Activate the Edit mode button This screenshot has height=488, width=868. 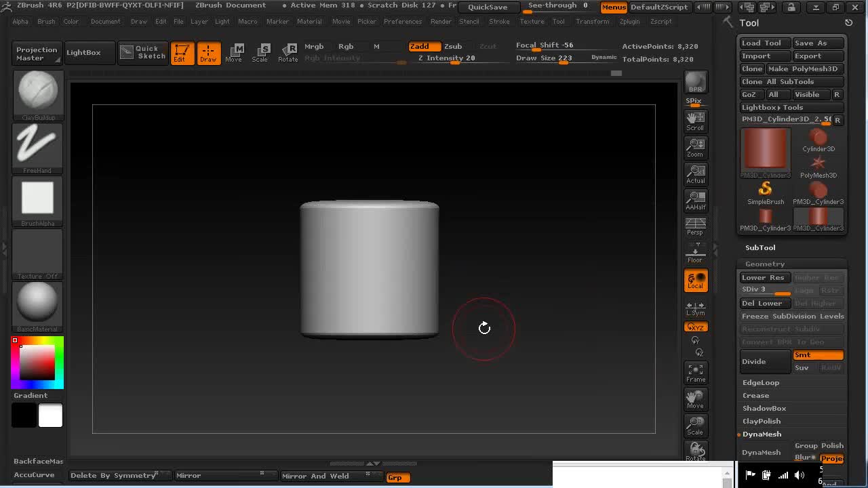(182, 53)
